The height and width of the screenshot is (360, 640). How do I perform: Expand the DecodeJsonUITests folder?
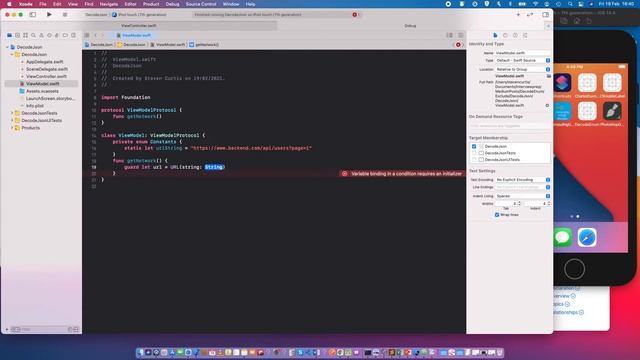[x=12, y=120]
